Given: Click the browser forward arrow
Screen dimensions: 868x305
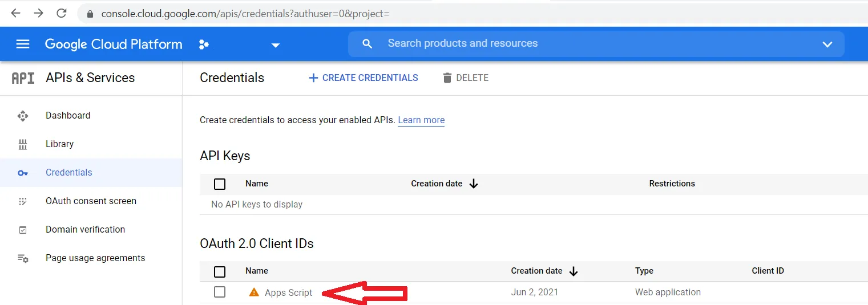Looking at the screenshot, I should 38,13.
